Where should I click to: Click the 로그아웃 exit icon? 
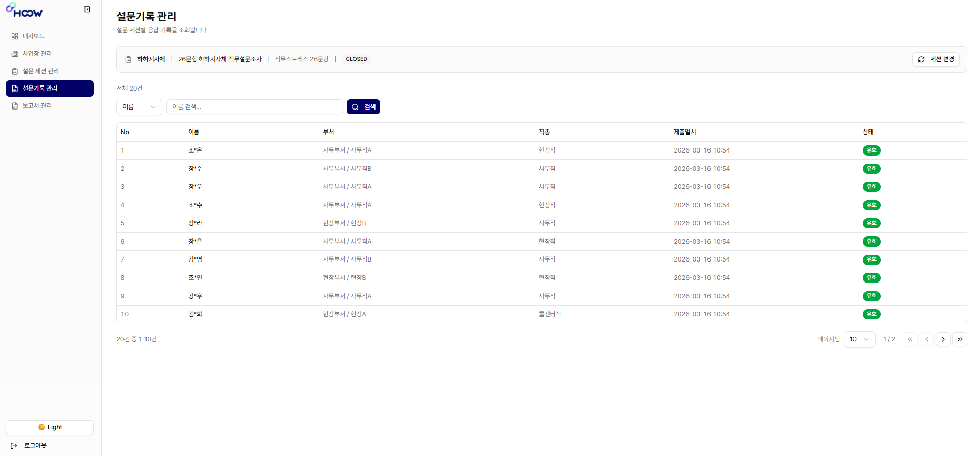pyautogui.click(x=14, y=446)
